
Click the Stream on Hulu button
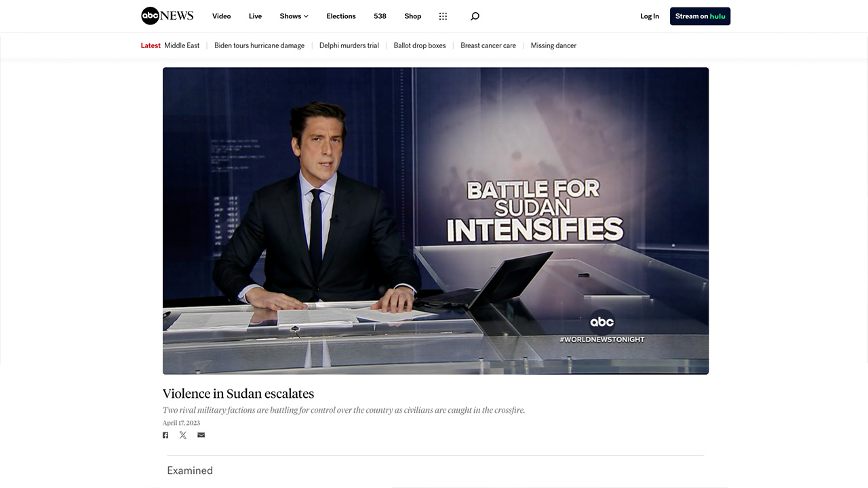tap(700, 16)
